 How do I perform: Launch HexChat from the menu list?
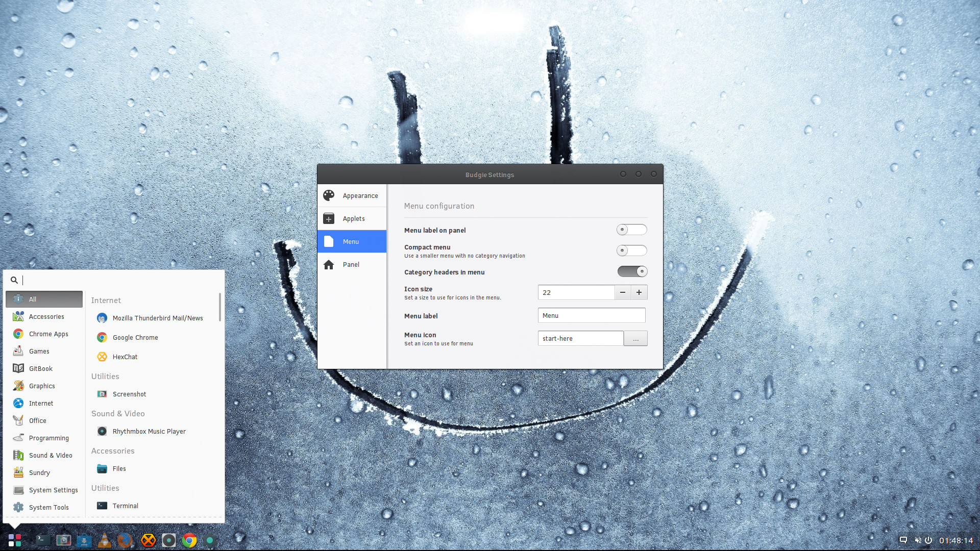pos(153,357)
